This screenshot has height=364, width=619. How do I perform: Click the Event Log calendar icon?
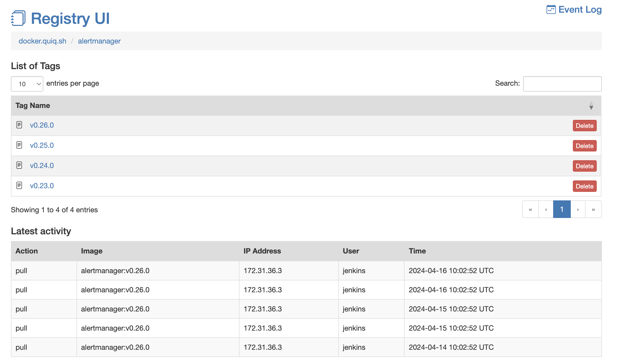coord(551,10)
